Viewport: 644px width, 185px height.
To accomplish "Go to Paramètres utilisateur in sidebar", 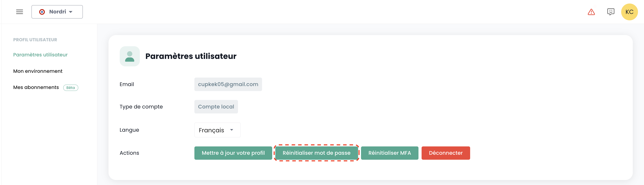I will (40, 55).
